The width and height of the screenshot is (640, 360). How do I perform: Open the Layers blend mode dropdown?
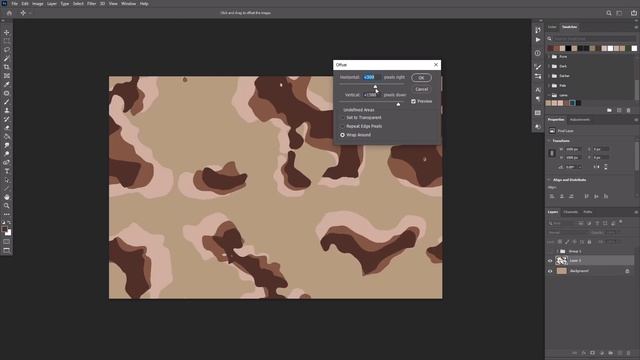pyautogui.click(x=568, y=233)
